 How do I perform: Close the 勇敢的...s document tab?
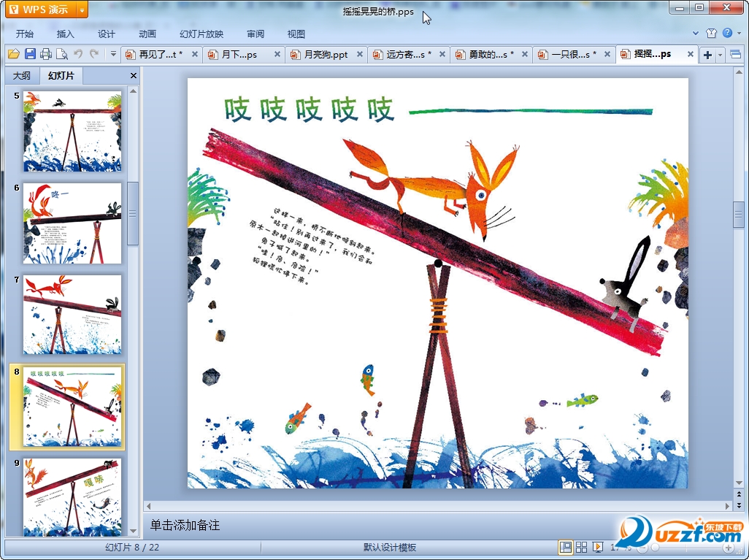524,55
